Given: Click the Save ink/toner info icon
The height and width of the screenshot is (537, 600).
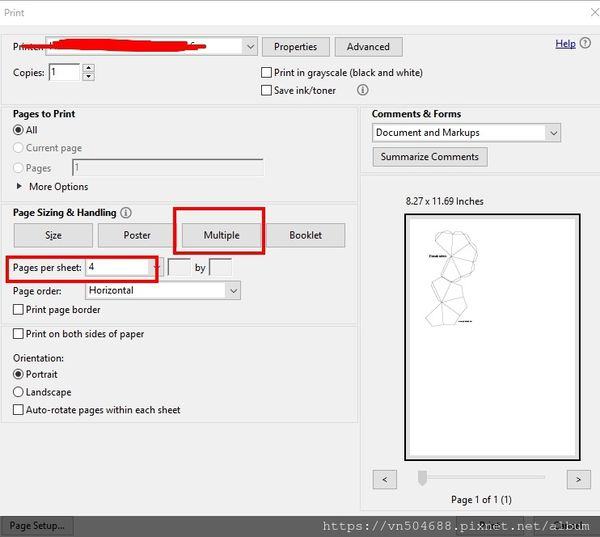Looking at the screenshot, I should coord(363,90).
